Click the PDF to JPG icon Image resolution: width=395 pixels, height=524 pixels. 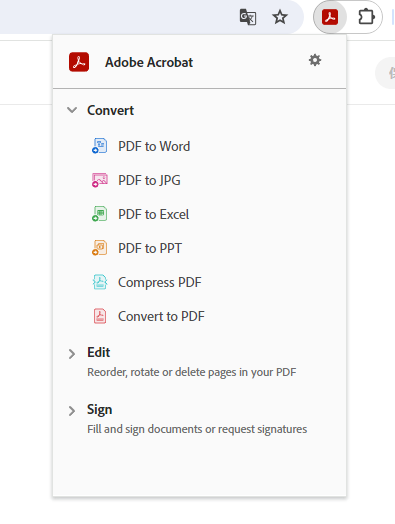click(x=100, y=180)
